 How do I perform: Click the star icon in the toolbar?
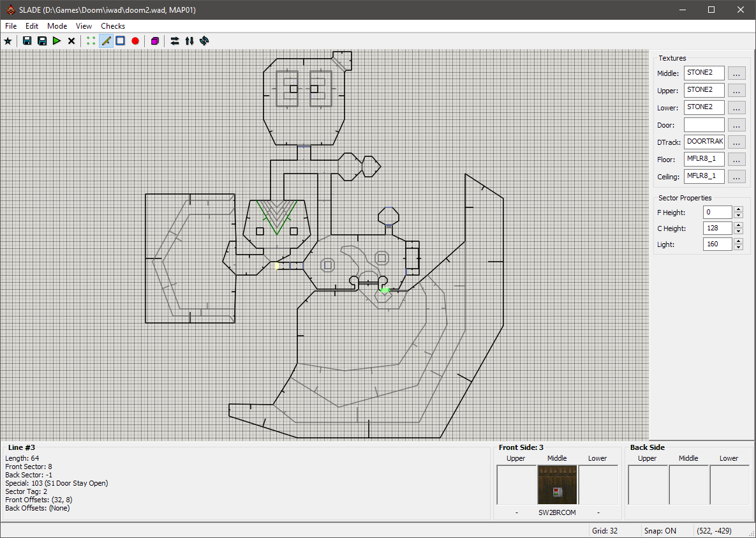point(8,41)
